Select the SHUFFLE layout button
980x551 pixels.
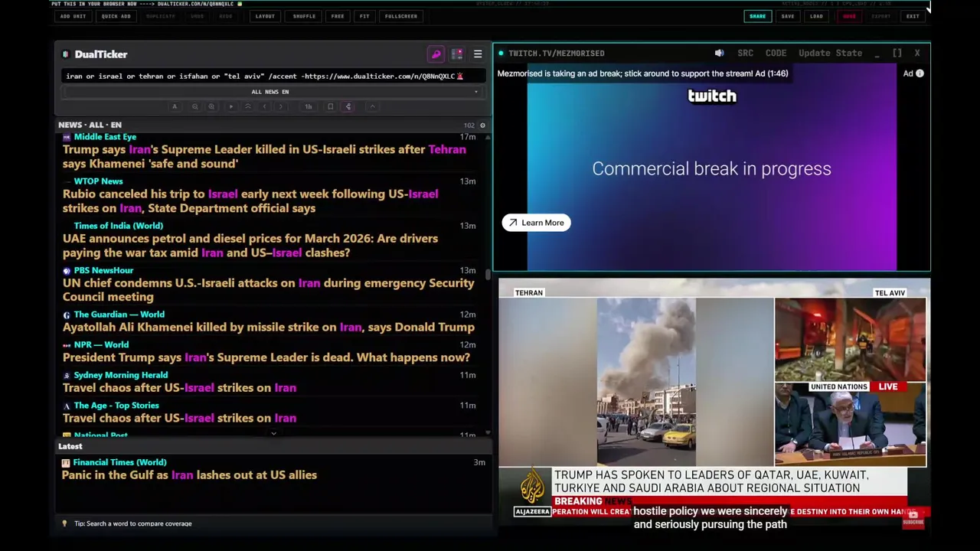click(x=304, y=16)
